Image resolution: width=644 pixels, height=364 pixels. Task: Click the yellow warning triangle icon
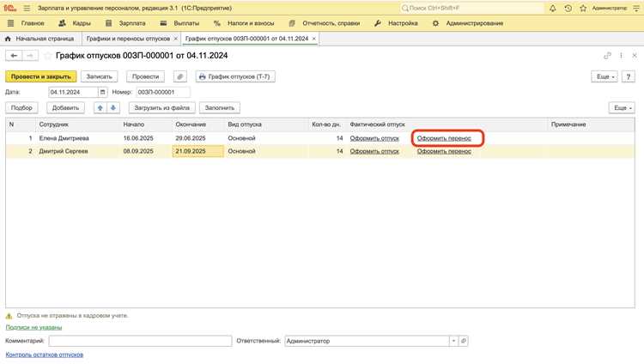point(9,316)
